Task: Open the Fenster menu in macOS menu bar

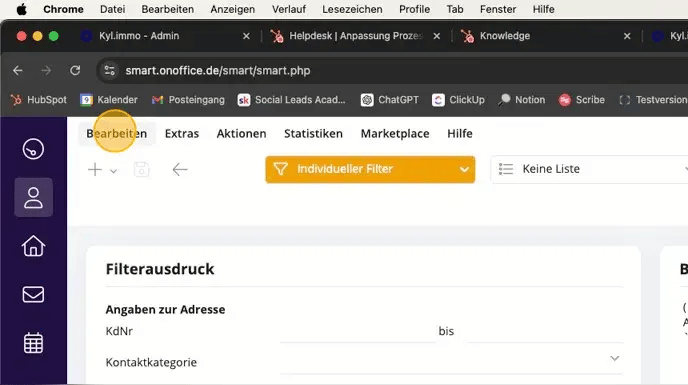Action: 498,9
